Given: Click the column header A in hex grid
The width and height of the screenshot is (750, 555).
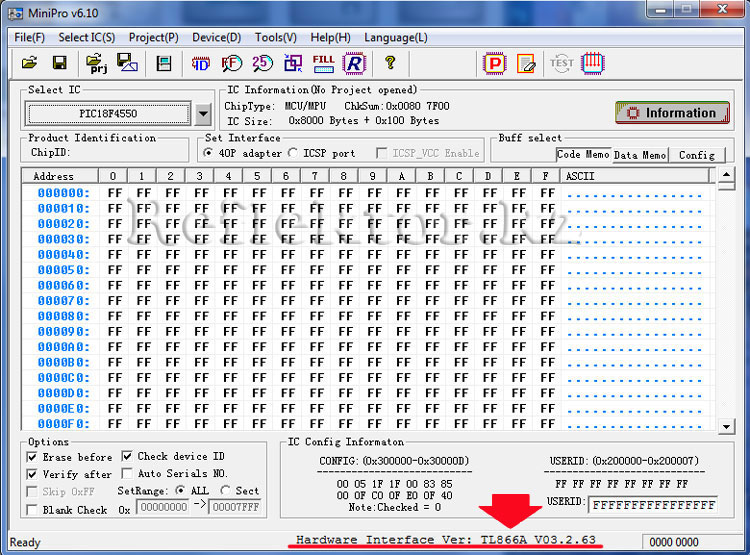Looking at the screenshot, I should [401, 176].
